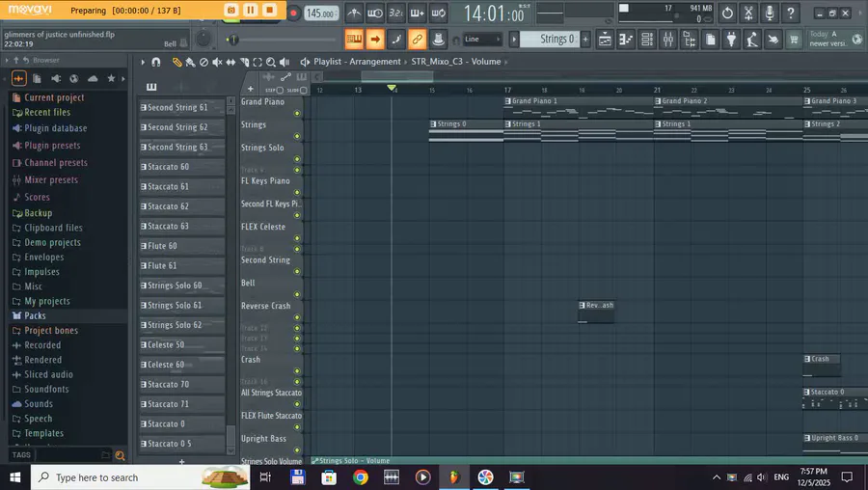The width and height of the screenshot is (868, 490).
Task: Enable the SLIDE checkbox
Action: 304,91
